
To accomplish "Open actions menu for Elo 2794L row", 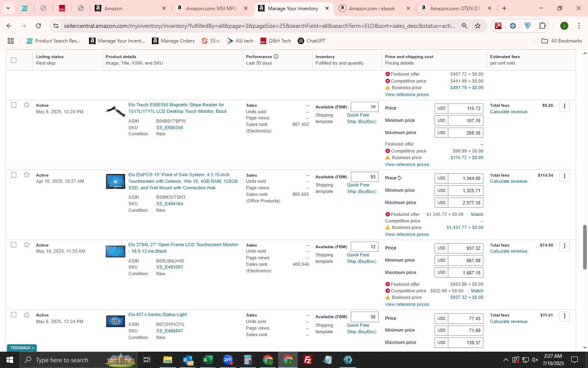I will click(x=564, y=246).
